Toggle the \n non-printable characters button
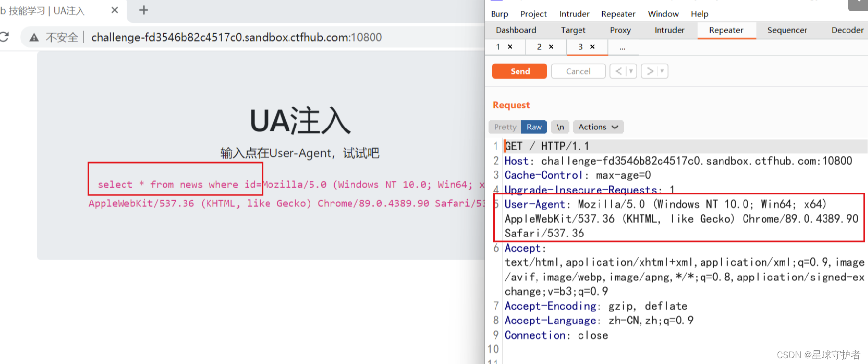 point(560,127)
